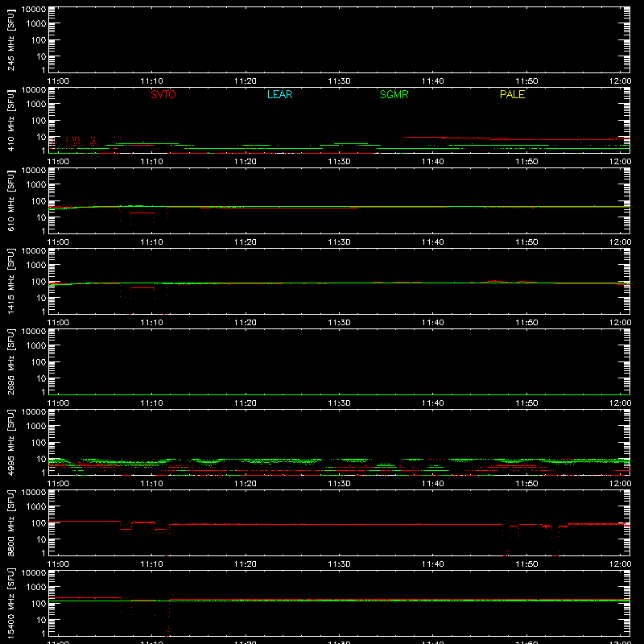This screenshot has height=644, width=644.
Task: Click 12:00 tick below the 245 MHz panel
Action: (620, 81)
